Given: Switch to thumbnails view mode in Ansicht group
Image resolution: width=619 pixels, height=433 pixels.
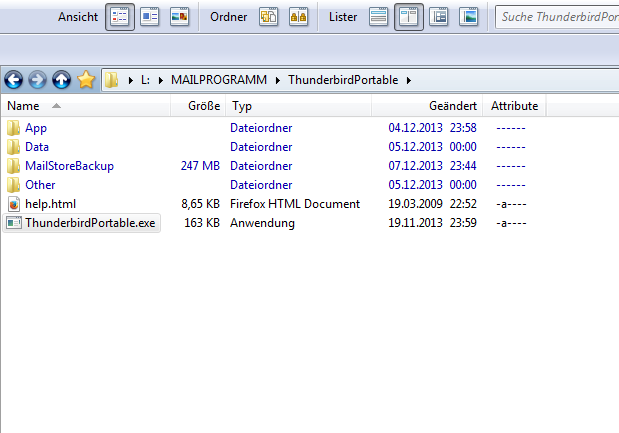Looking at the screenshot, I should (180, 17).
